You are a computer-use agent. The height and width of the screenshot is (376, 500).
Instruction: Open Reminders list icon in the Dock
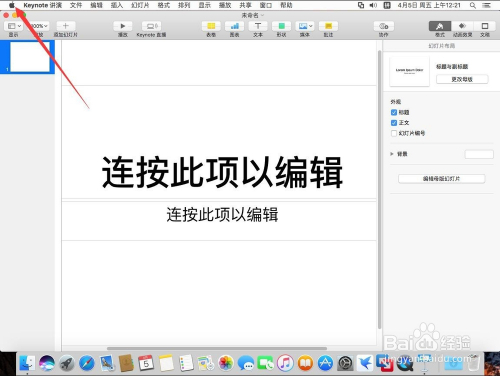[x=186, y=363]
